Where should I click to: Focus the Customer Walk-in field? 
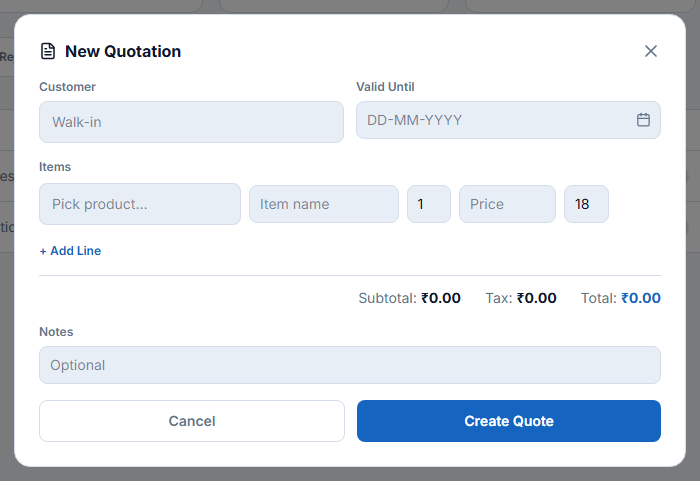tap(191, 122)
